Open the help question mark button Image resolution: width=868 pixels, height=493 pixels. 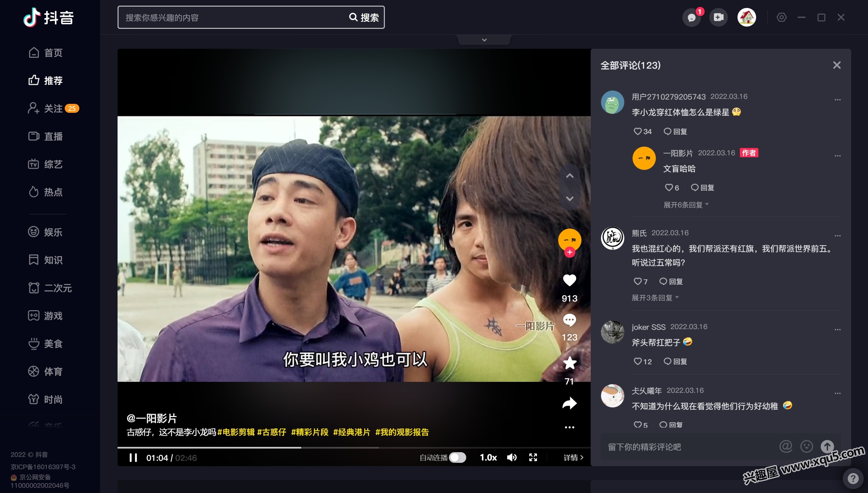(853, 478)
